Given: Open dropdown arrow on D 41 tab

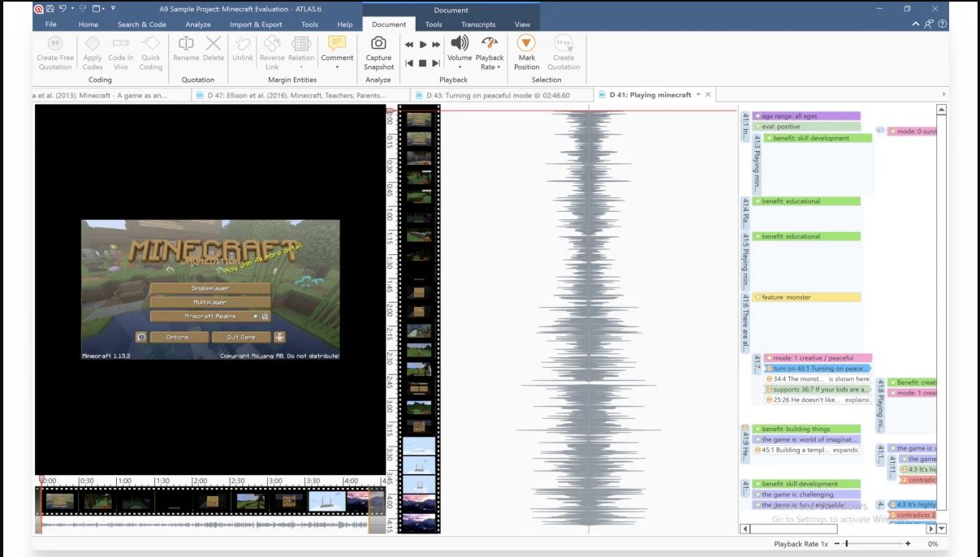Looking at the screenshot, I should coord(698,95).
